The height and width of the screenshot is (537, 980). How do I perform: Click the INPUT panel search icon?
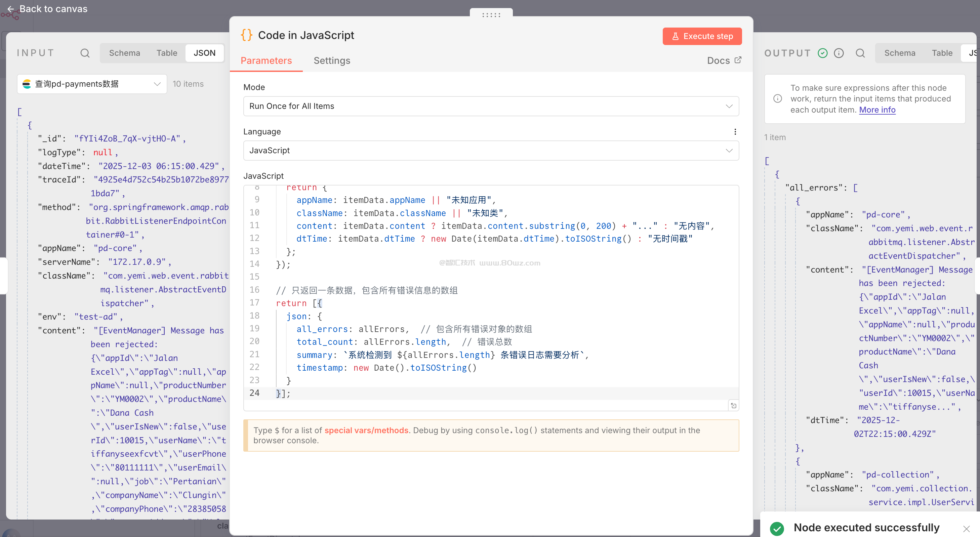85,53
